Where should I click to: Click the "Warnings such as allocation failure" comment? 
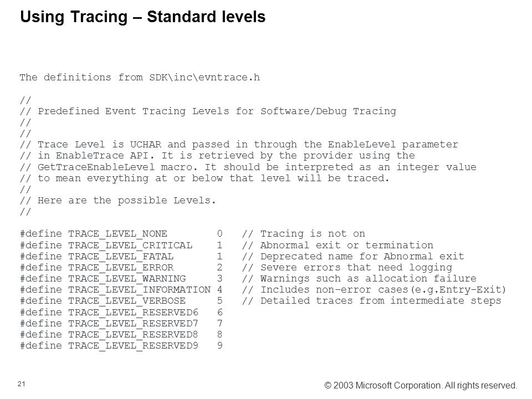(359, 279)
